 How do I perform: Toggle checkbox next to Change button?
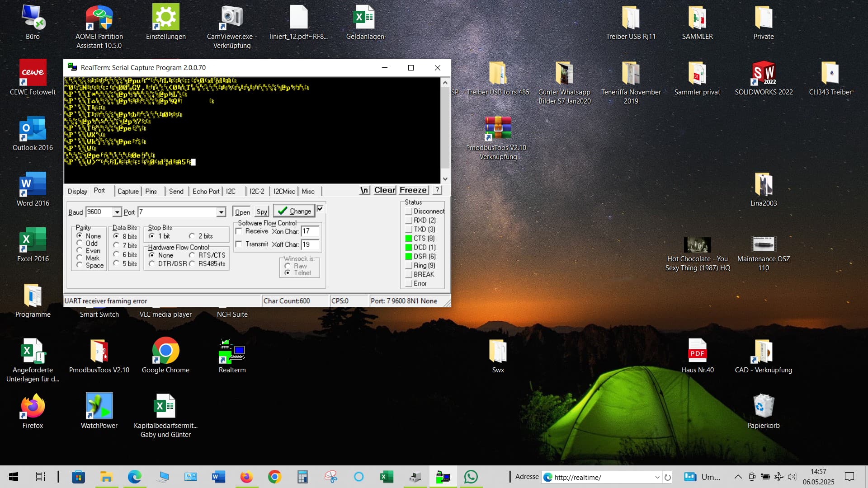(x=320, y=209)
